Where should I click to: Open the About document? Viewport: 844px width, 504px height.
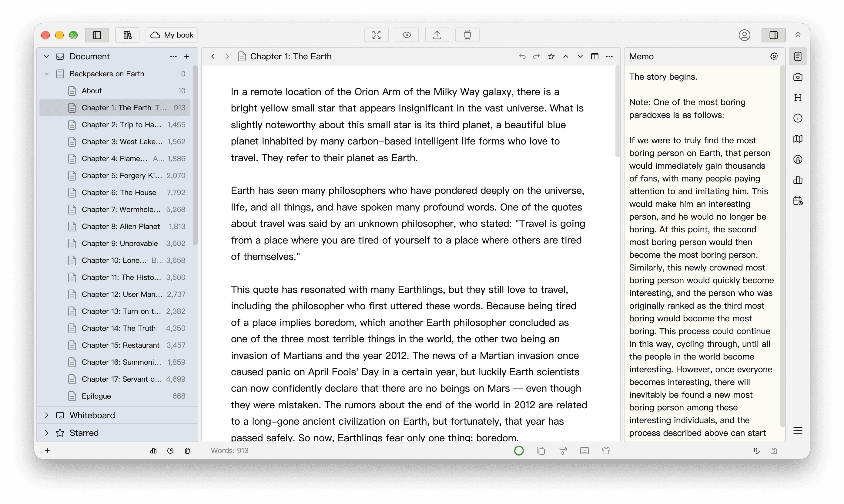coord(115,91)
